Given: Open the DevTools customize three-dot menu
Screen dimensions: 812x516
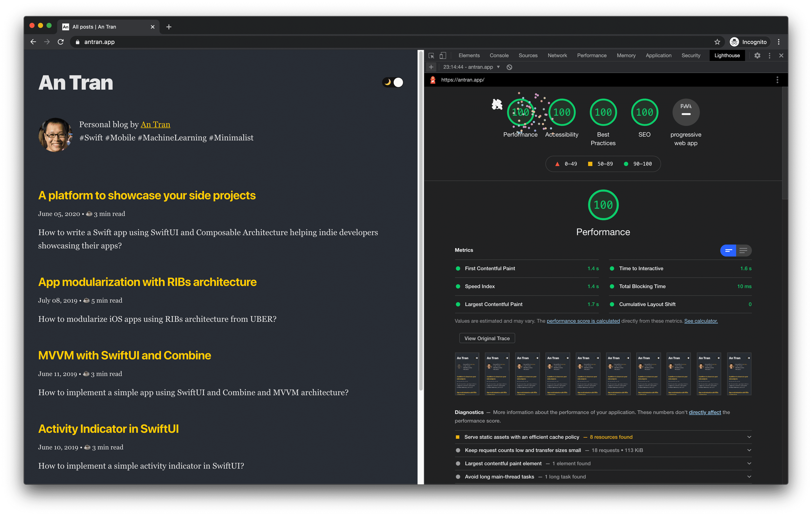Looking at the screenshot, I should 770,55.
